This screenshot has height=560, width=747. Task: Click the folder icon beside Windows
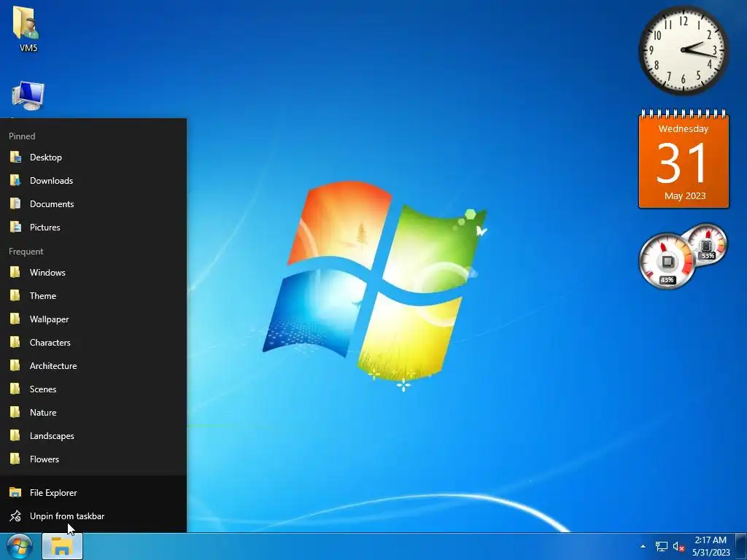click(x=15, y=273)
